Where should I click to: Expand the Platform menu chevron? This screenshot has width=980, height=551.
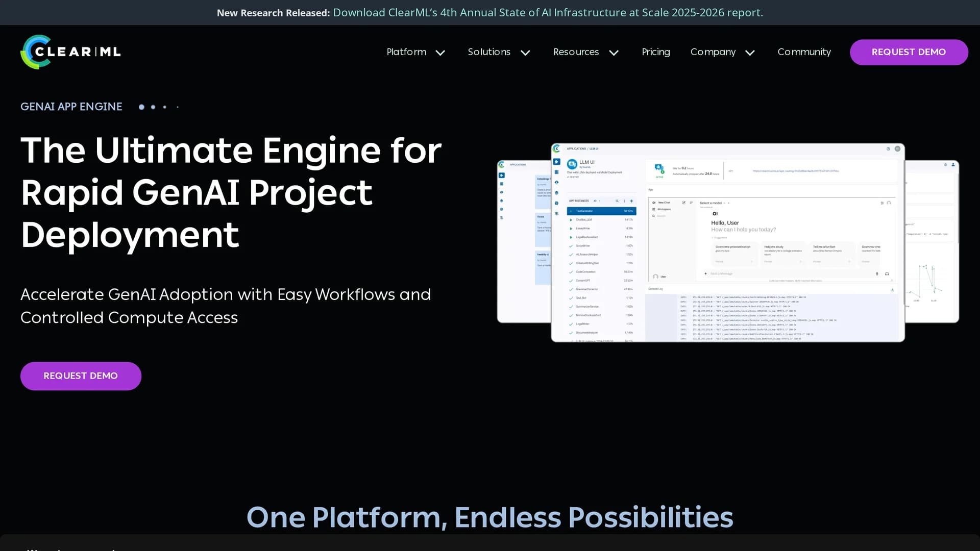[440, 53]
